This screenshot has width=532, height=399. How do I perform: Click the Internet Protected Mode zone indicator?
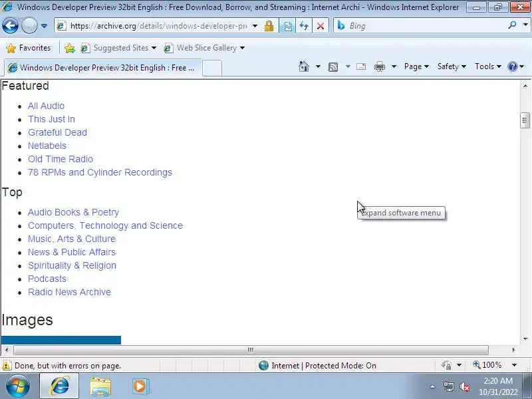317,365
